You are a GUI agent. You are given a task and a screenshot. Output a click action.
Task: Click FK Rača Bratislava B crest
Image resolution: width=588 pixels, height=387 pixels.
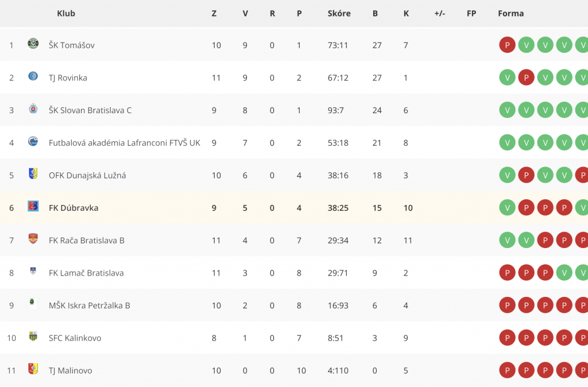pos(33,238)
